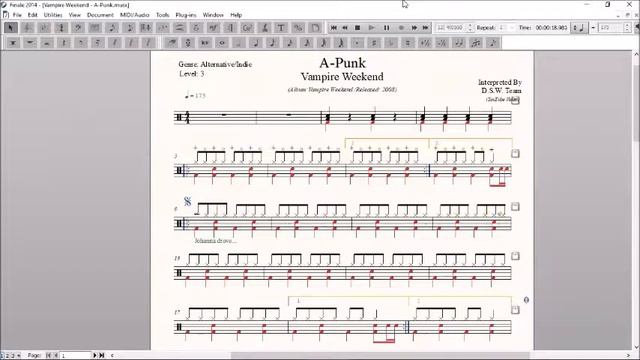Viewport: 640px width, 360px height.
Task: Toggle the Simple Entry tuplet tool
Action: coord(476,43)
